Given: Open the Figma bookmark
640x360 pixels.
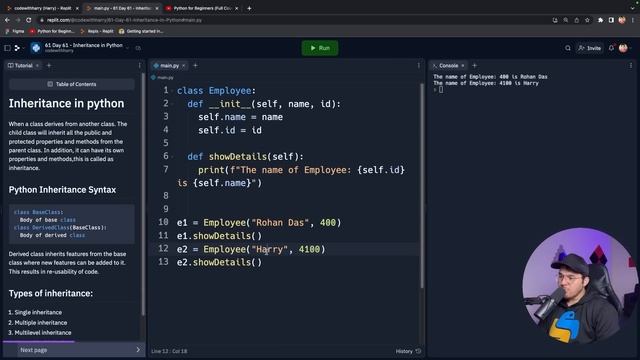Looking at the screenshot, I should coord(14,31).
